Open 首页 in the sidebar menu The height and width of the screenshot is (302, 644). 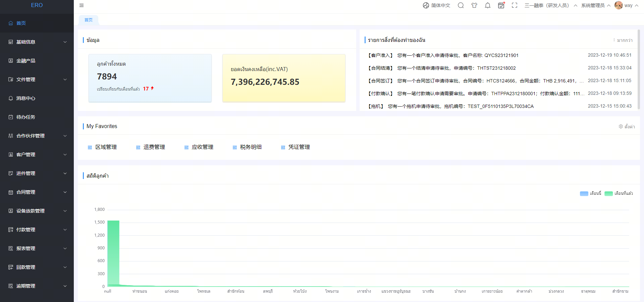pyautogui.click(x=37, y=23)
